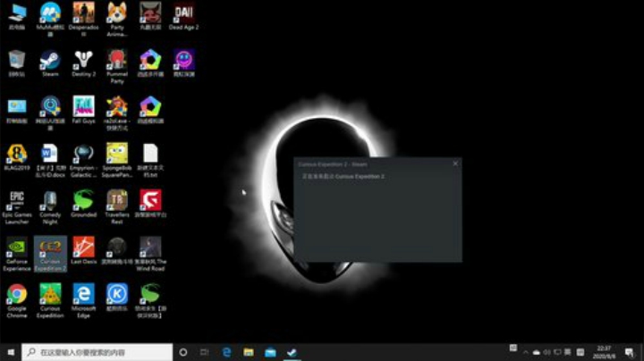Viewport: 644px width, 361px height.
Task: Open Edge from the taskbar
Action: [226, 352]
